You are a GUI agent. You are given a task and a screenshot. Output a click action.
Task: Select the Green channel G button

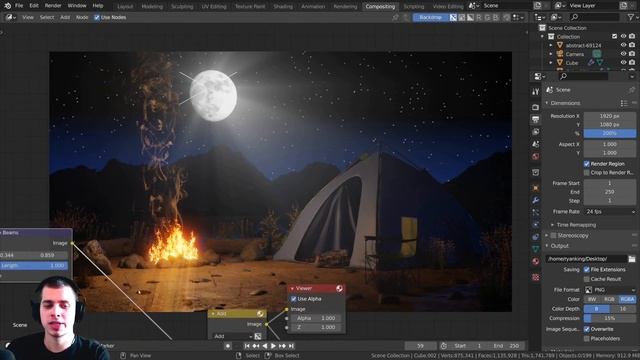[487, 18]
